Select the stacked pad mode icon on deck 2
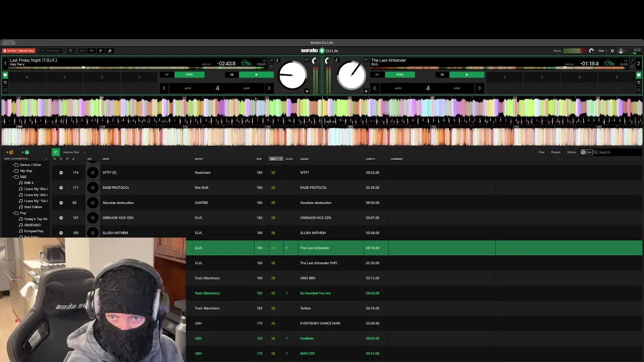The width and height of the screenshot is (644, 362). coord(638,82)
